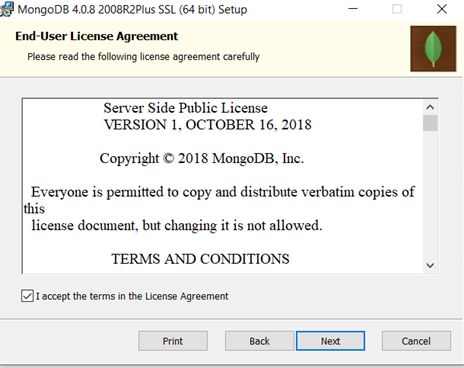The width and height of the screenshot is (464, 368).
Task: Click the 'Everyone is permitted to copy' line
Action: [223, 192]
